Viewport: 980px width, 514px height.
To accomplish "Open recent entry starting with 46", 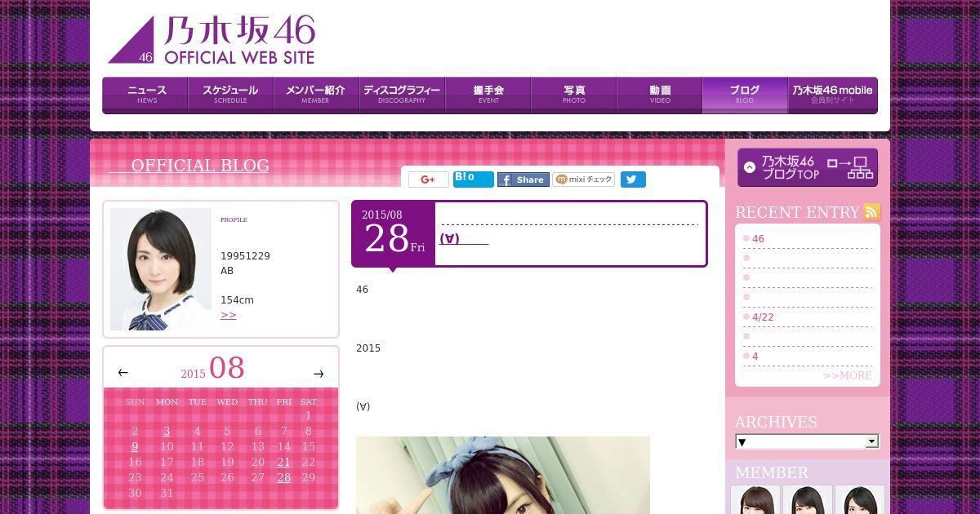I will (x=758, y=239).
